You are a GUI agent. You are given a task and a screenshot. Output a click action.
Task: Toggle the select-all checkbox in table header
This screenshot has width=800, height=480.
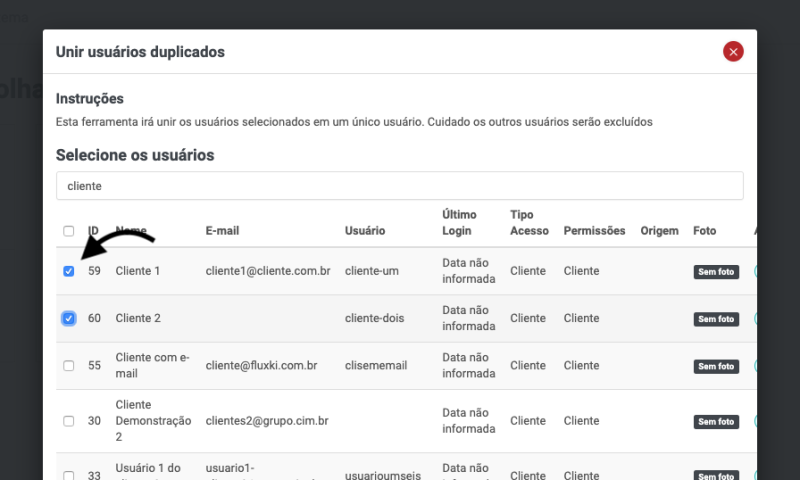click(68, 231)
